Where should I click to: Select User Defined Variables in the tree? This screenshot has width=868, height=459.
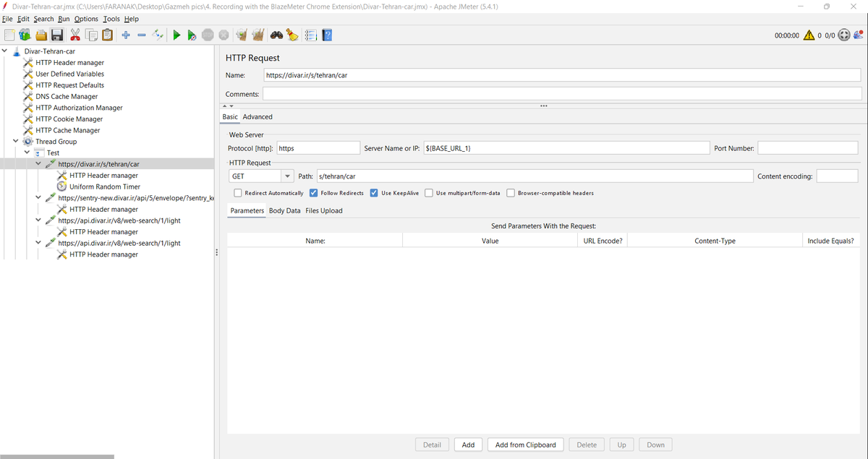click(x=69, y=74)
